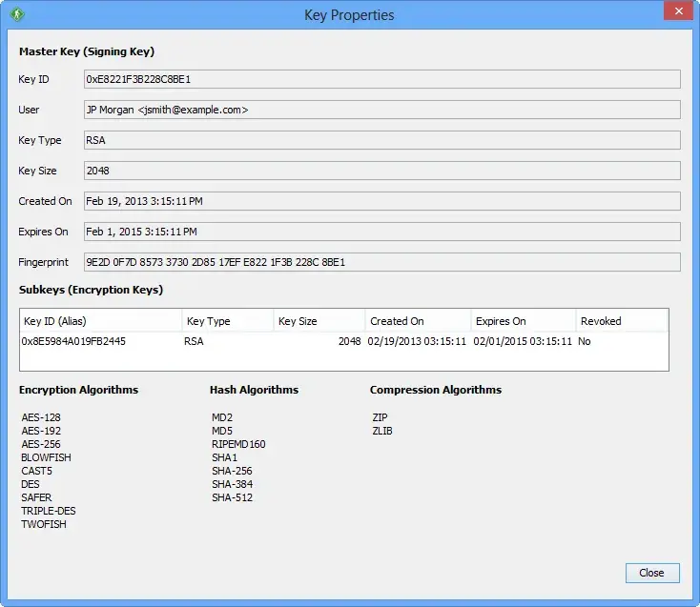Click the Created On date field

[382, 201]
